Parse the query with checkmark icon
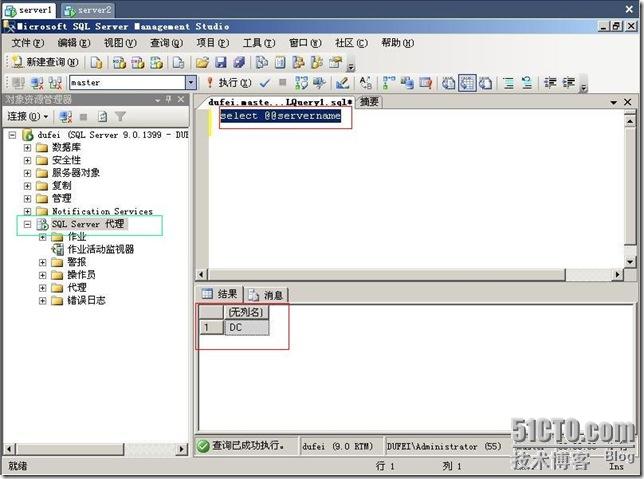Image resolution: width=644 pixels, height=479 pixels. [x=265, y=83]
